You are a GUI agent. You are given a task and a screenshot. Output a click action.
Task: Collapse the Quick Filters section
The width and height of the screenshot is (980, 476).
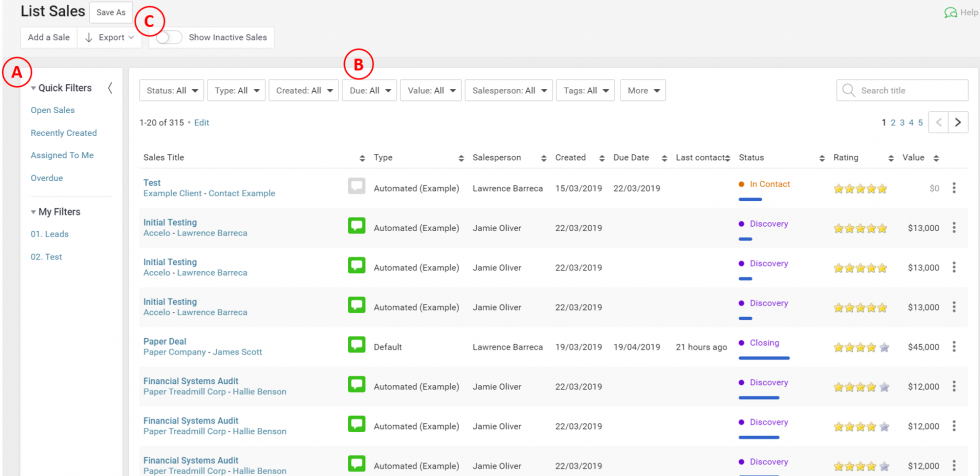point(34,88)
